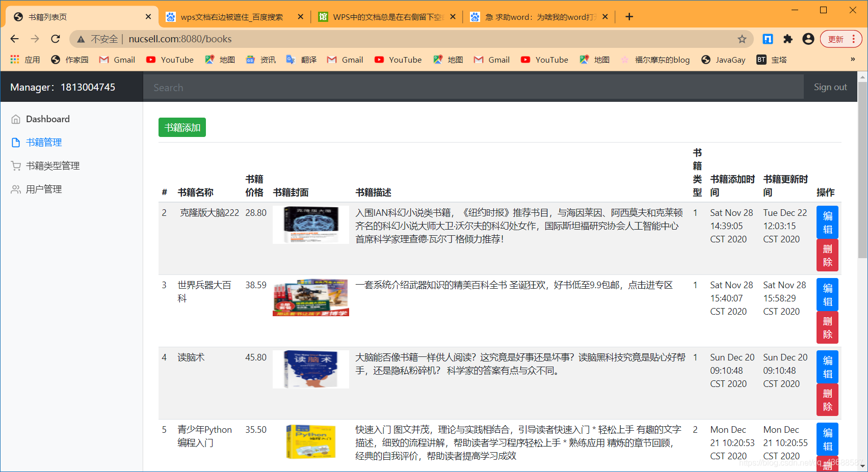The image size is (868, 472).
Task: Open the first YouTube bookmark
Action: pos(170,60)
